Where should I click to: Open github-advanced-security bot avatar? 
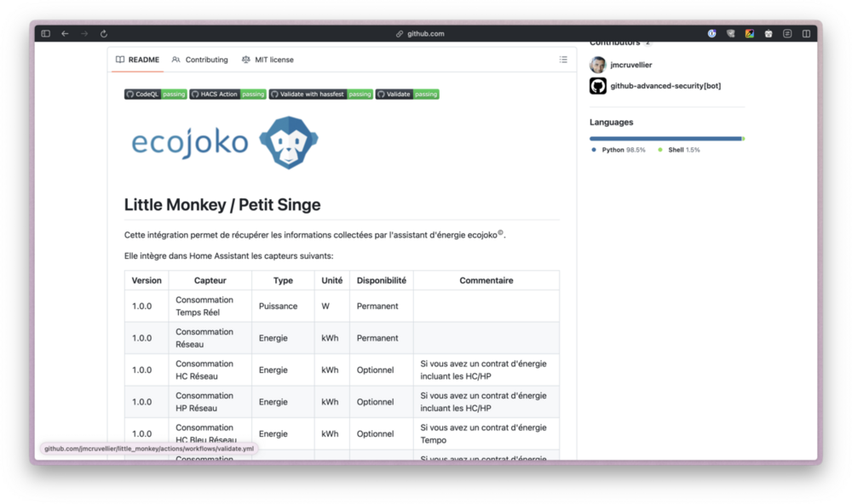pyautogui.click(x=598, y=86)
